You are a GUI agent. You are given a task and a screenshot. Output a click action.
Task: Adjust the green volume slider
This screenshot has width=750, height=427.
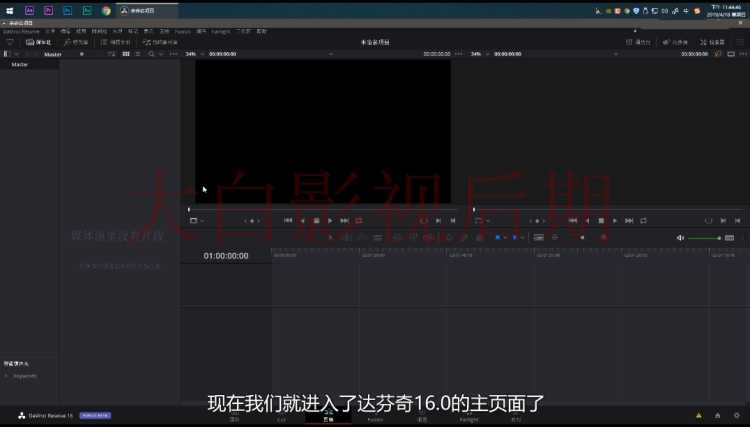coord(704,238)
